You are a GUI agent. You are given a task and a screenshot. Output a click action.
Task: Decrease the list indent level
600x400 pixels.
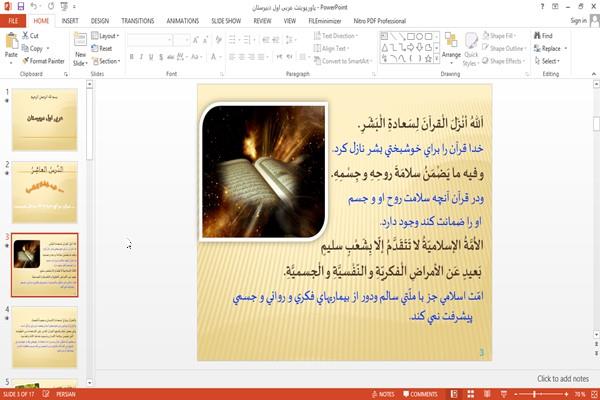(266, 39)
